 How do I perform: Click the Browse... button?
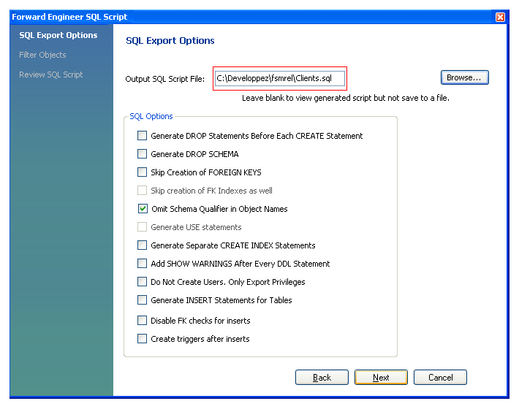click(464, 77)
